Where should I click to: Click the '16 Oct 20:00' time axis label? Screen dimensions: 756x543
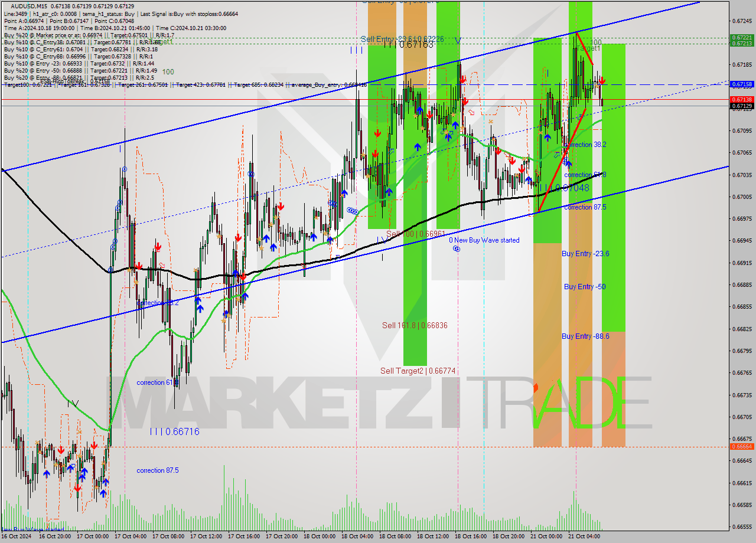pos(55,537)
